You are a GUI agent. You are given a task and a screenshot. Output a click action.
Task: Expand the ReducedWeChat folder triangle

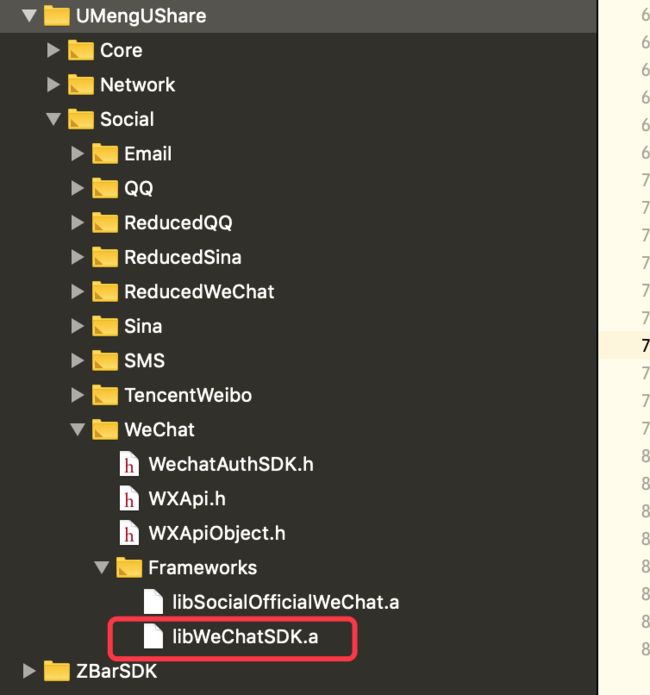(x=78, y=292)
